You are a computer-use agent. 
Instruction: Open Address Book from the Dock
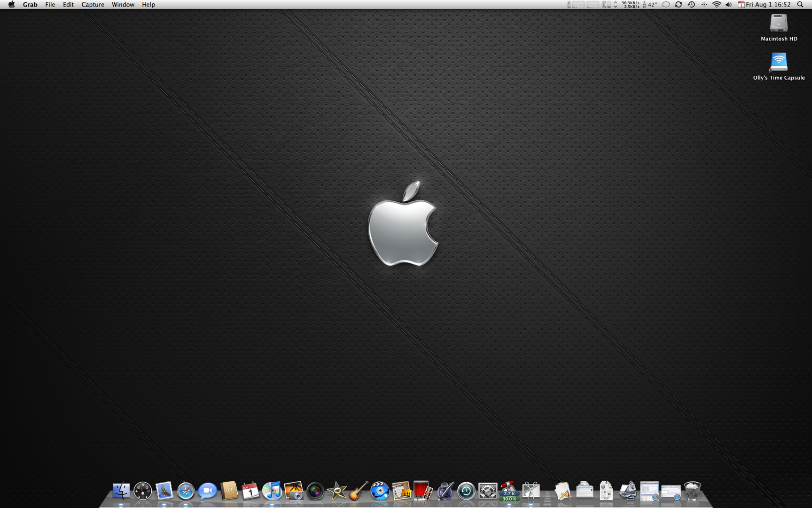[x=228, y=492]
